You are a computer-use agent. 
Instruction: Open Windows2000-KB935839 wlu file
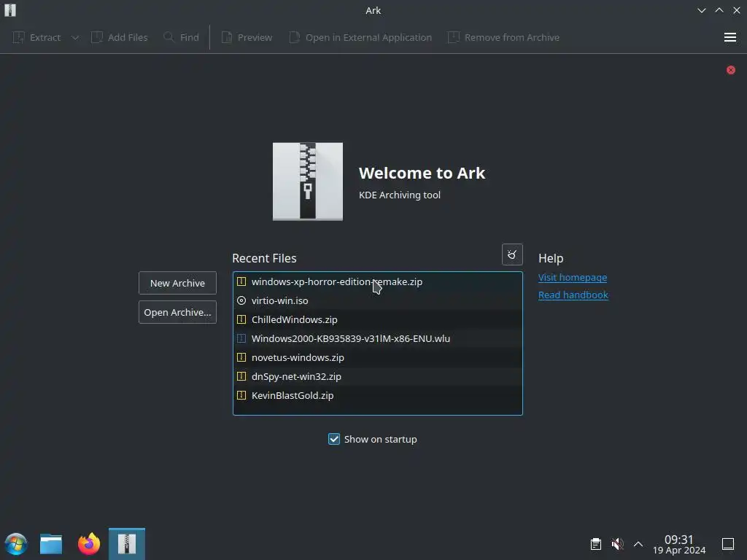click(377, 338)
